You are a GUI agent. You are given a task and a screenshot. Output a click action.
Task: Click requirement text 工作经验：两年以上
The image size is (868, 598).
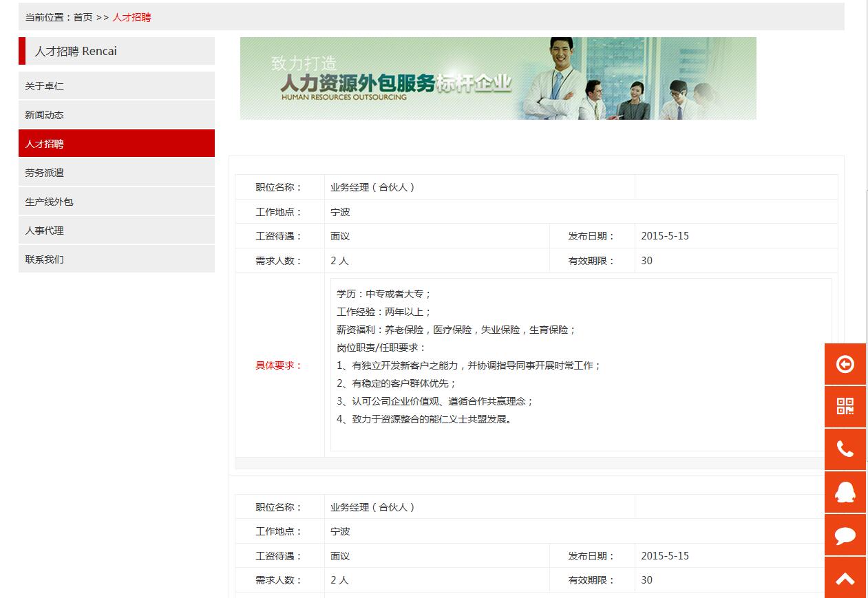[384, 312]
